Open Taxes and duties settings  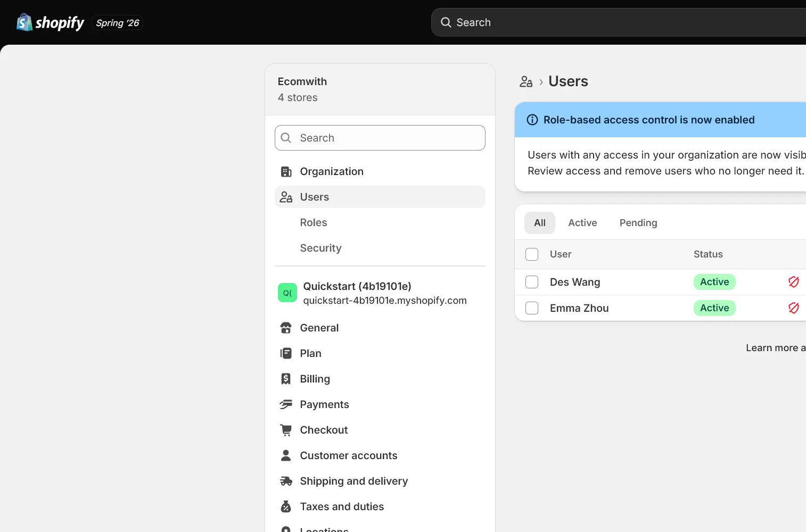(380, 506)
